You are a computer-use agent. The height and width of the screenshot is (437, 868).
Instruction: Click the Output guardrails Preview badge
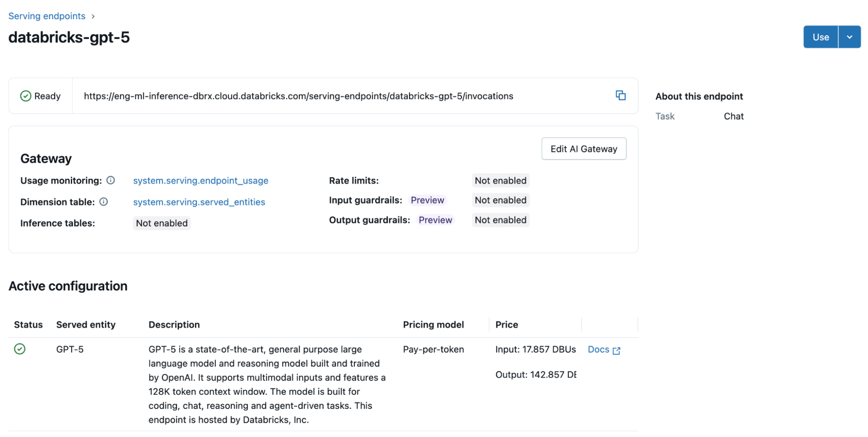coord(435,220)
